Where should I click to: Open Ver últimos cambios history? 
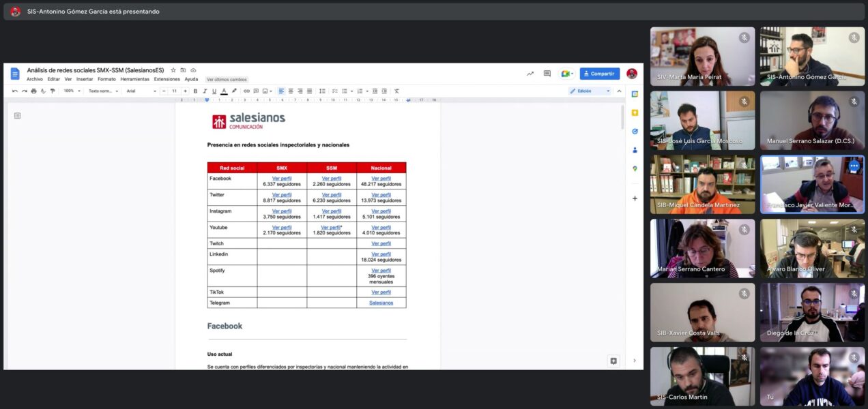click(x=227, y=80)
